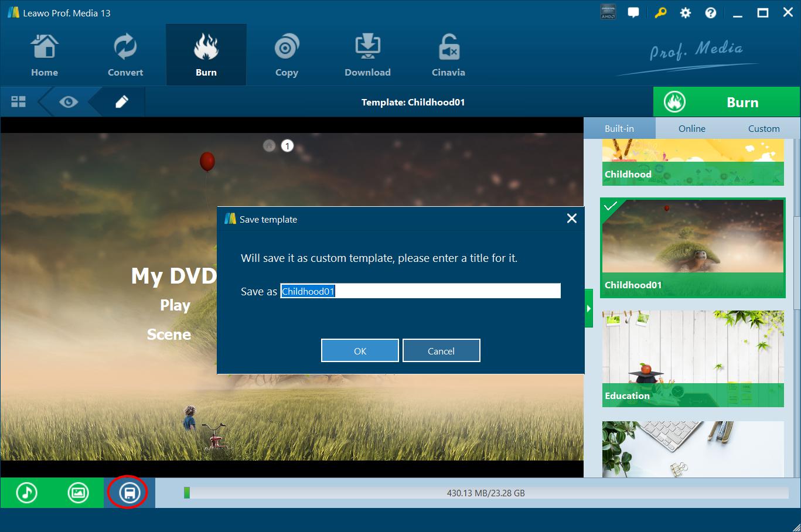
Task: Choose the Education template thumbnail
Action: click(x=693, y=359)
